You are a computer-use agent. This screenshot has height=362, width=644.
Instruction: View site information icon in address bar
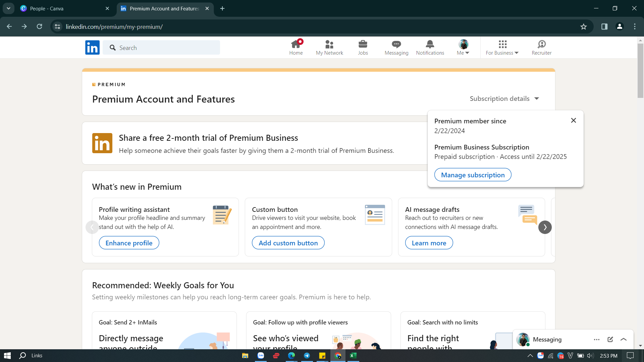click(x=58, y=26)
